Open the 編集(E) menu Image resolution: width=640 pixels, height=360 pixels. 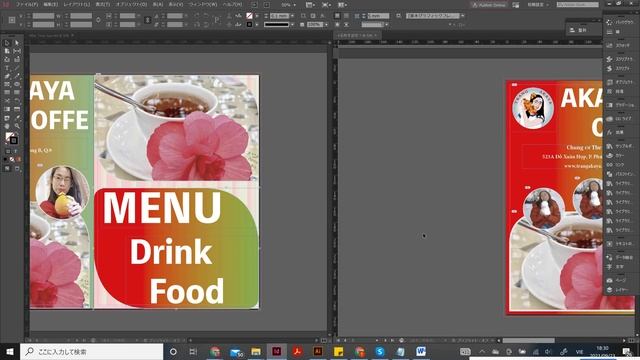tap(51, 5)
